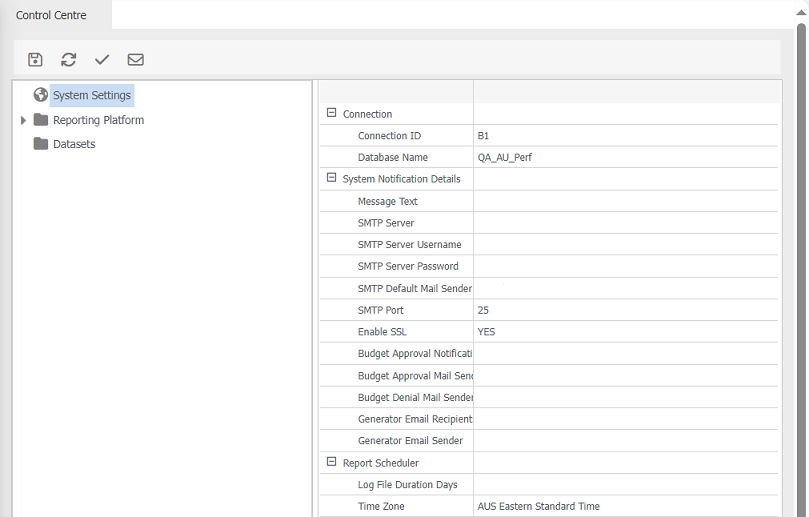Click the Log File Duration Days value field
809x517 pixels.
[x=625, y=484]
